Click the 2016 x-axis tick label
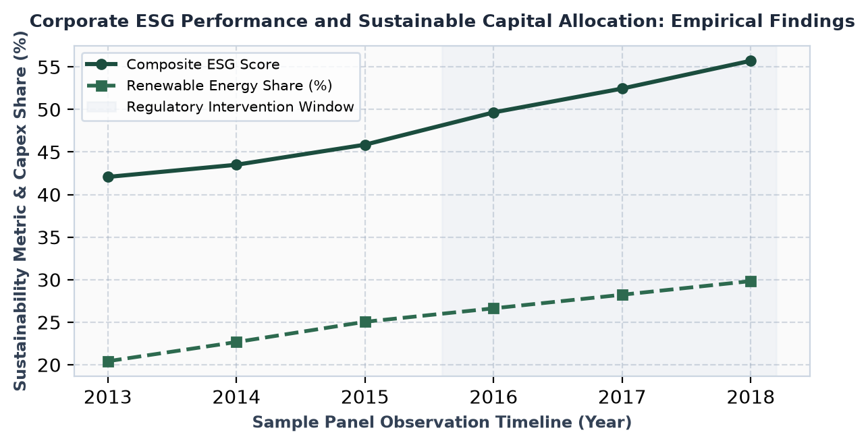Viewport: 868px width, 445px height. [x=493, y=397]
